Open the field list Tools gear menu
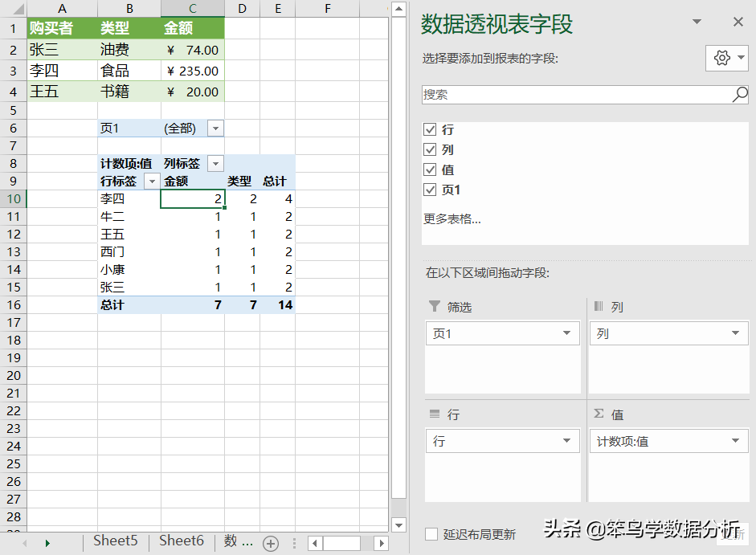The height and width of the screenshot is (555, 756). click(x=726, y=59)
